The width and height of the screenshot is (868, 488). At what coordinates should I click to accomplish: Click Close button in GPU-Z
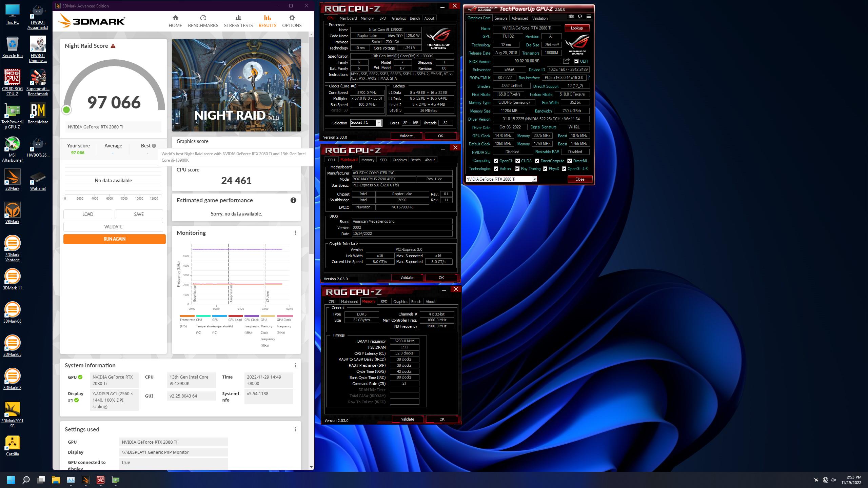(x=580, y=179)
